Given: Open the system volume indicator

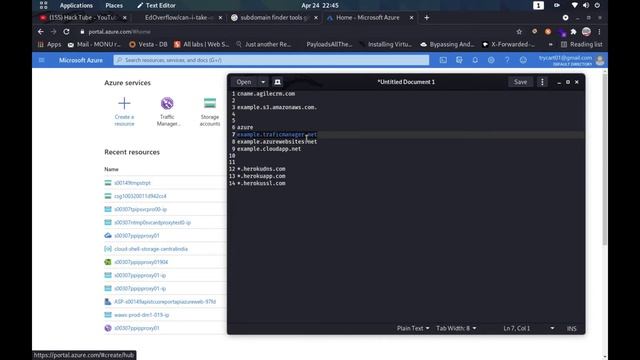Looking at the screenshot, I should 586,5.
